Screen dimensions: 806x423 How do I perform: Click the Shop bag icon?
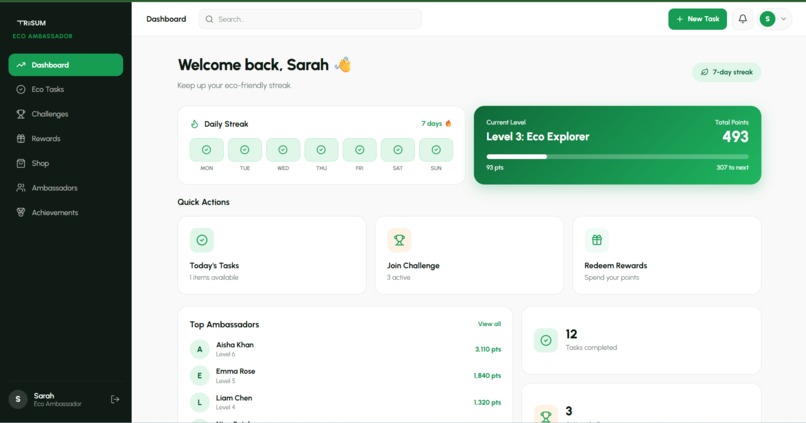click(21, 163)
